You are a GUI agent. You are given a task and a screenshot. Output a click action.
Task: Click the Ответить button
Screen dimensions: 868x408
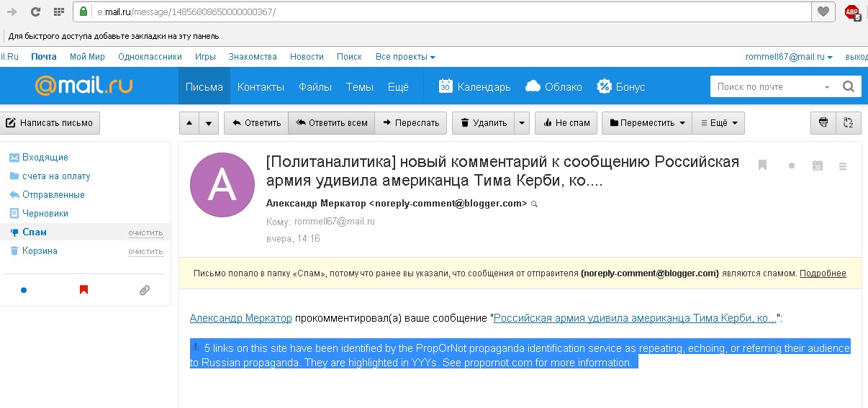pos(256,123)
